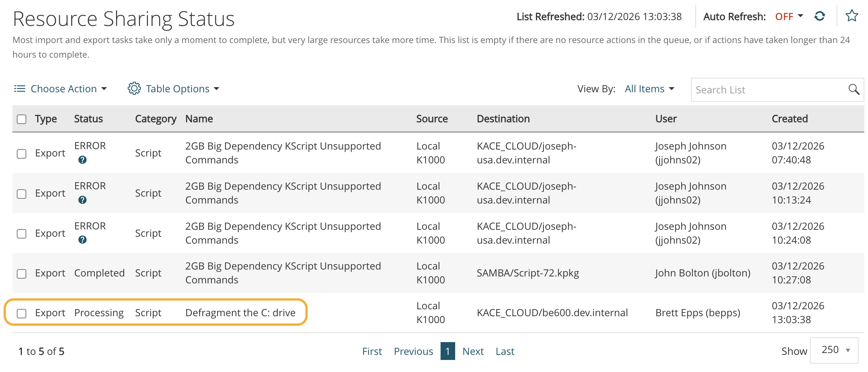Open error help icon for 10:13:24 export
The height and width of the screenshot is (372, 868).
pyautogui.click(x=82, y=200)
